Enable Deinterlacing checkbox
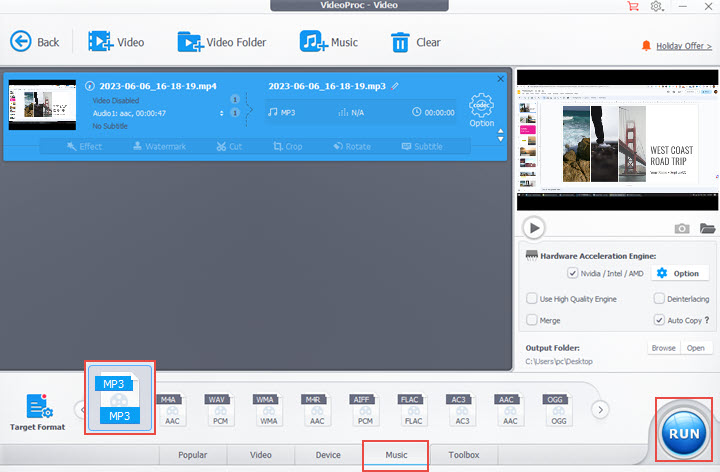This screenshot has height=472, width=720. (x=659, y=298)
